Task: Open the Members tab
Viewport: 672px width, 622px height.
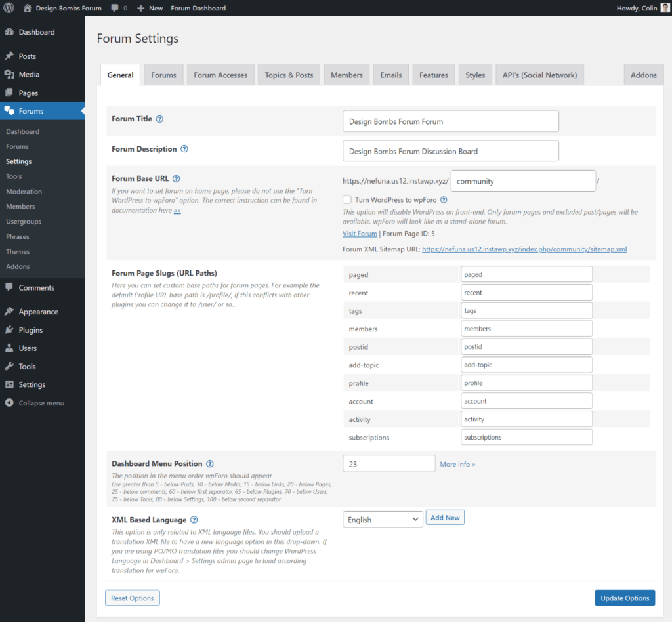Action: (x=346, y=75)
